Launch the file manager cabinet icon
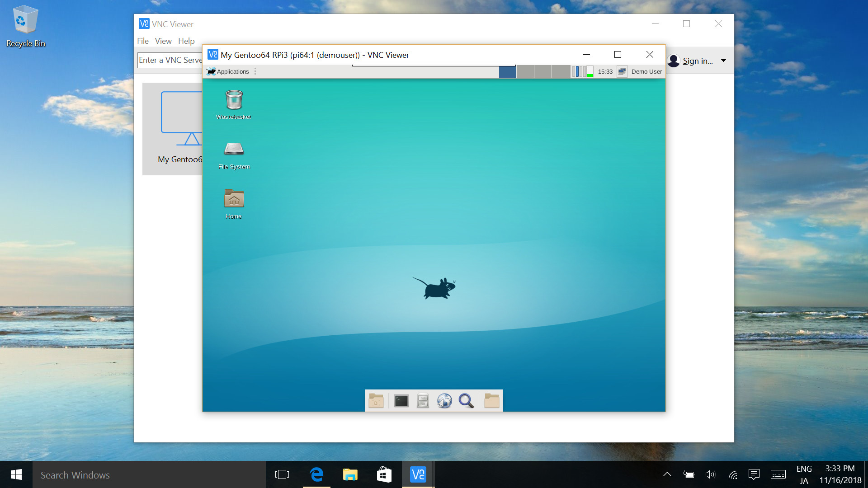Screen dimensions: 868x488 point(423,401)
